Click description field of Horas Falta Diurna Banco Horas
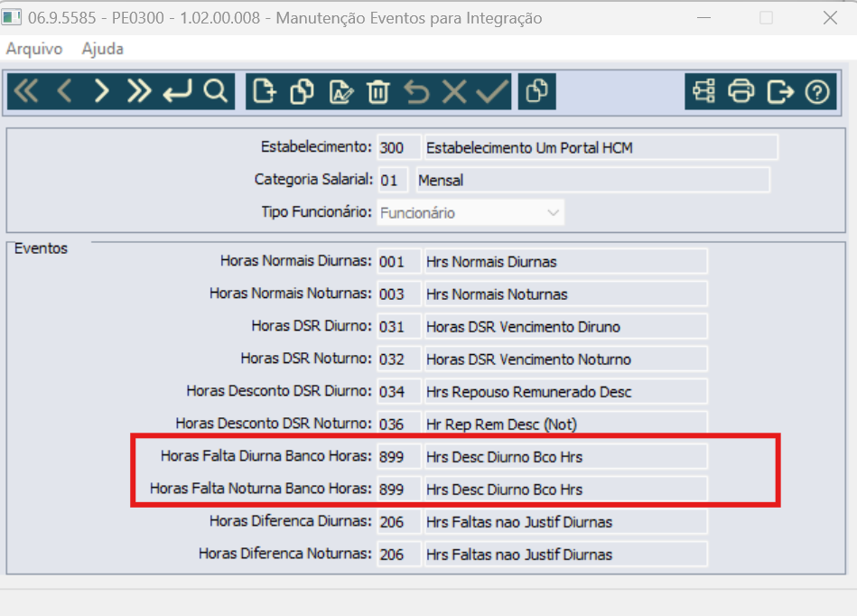857x616 pixels. point(566,457)
